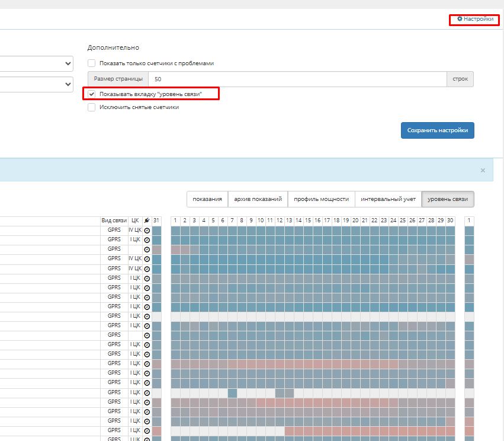Open the lower dropdown on the left
The image size is (504, 441).
(36, 85)
